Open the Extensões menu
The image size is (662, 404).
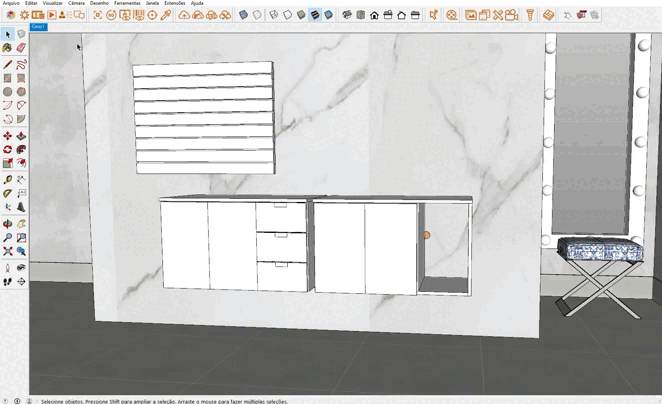174,3
